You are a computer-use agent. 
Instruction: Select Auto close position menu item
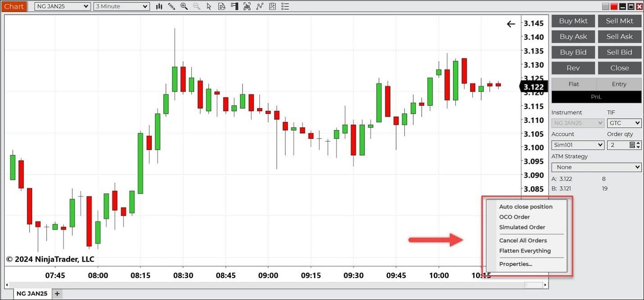(x=526, y=207)
